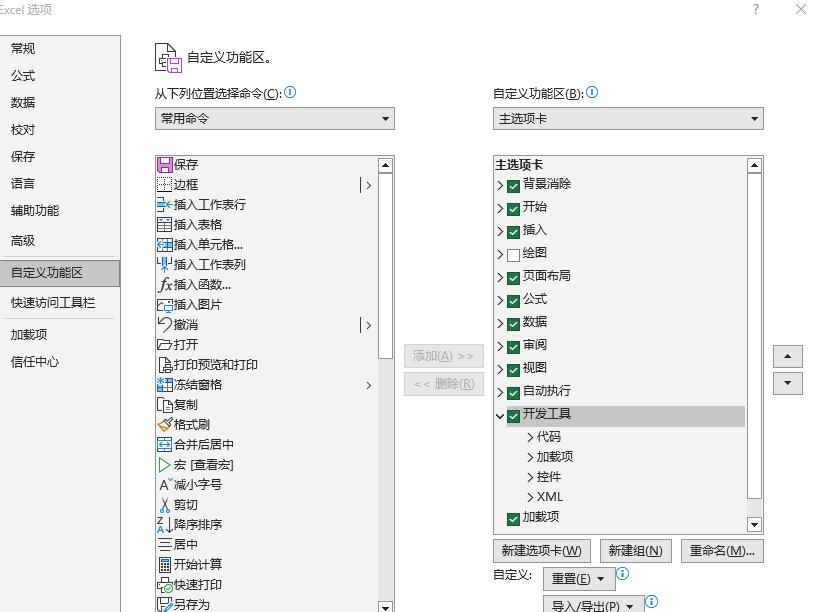
Task: Open the 信任中心 category
Action: click(35, 361)
